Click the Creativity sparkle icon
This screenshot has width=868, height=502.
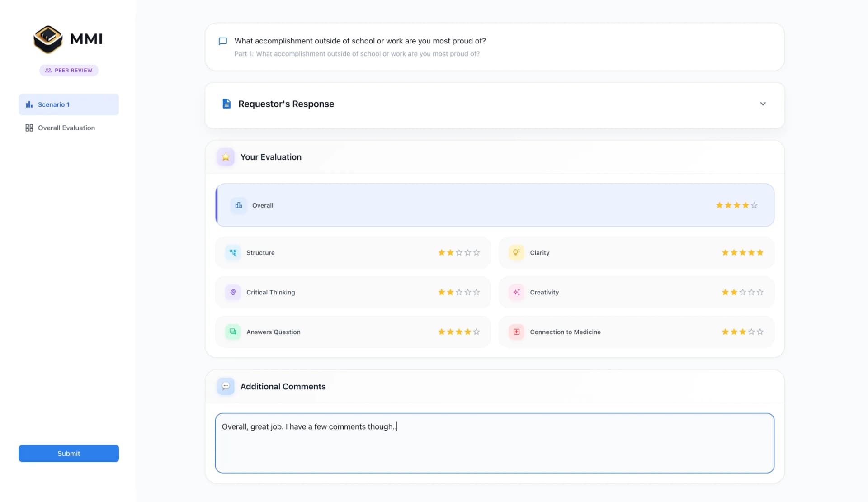pyautogui.click(x=516, y=292)
